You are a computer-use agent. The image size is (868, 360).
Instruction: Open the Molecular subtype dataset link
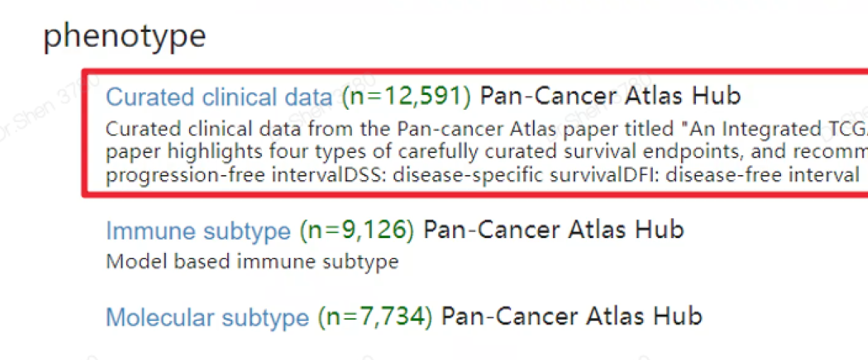[x=207, y=316]
